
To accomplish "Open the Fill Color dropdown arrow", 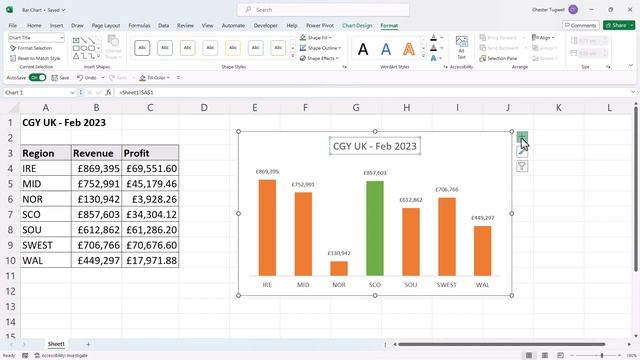I will point(168,78).
